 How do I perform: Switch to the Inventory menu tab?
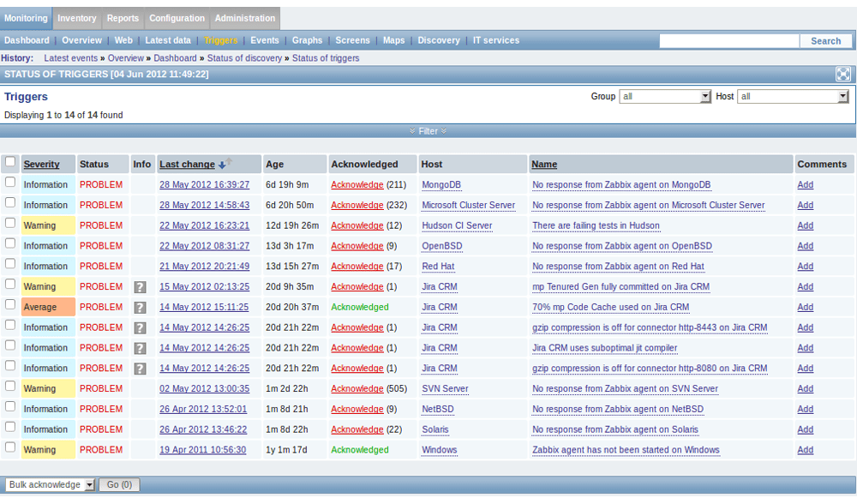[x=76, y=18]
